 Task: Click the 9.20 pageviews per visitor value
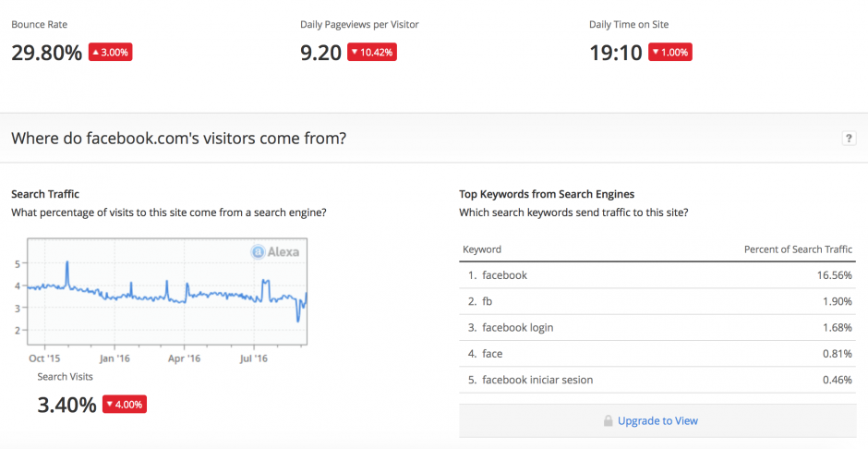pyautogui.click(x=320, y=54)
